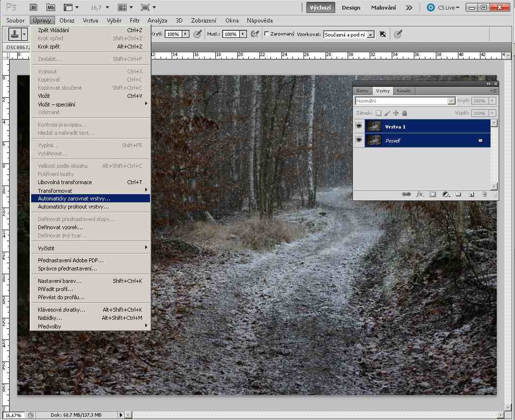Hide the Vrstva 1 layer
This screenshot has width=515, height=420.
click(359, 127)
